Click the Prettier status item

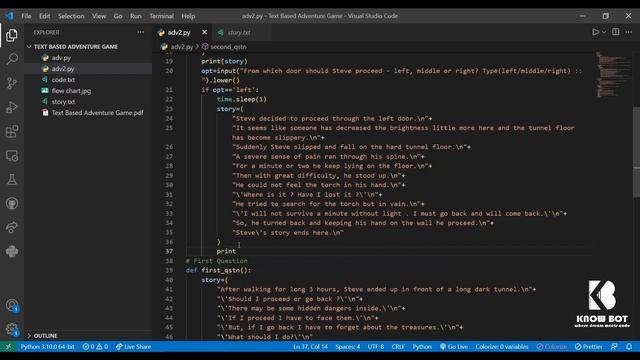pyautogui.click(x=589, y=347)
